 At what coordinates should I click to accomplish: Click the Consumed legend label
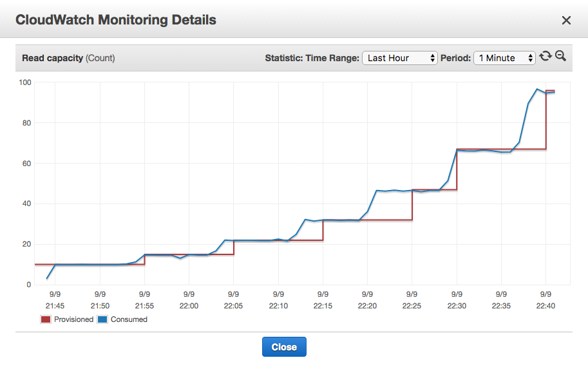point(129,319)
